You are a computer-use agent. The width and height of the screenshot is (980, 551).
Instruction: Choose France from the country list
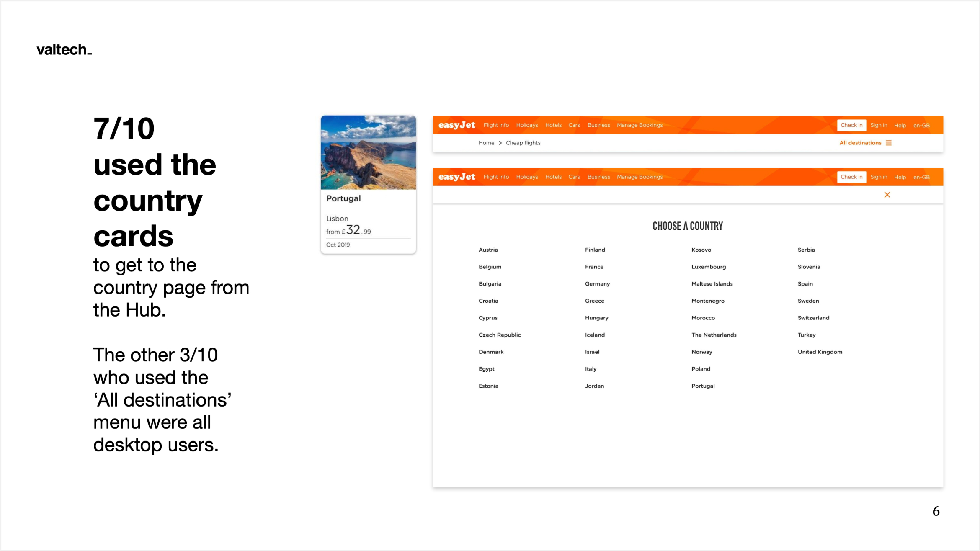pyautogui.click(x=594, y=267)
